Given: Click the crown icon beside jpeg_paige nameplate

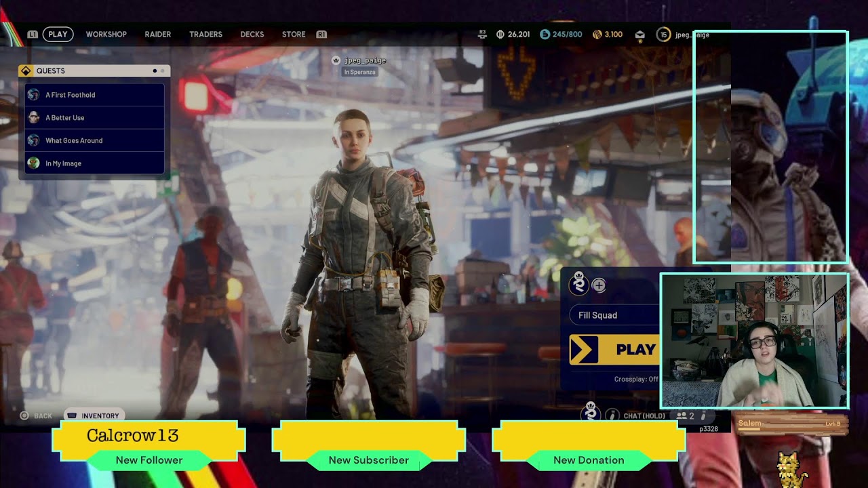Looking at the screenshot, I should [x=336, y=60].
